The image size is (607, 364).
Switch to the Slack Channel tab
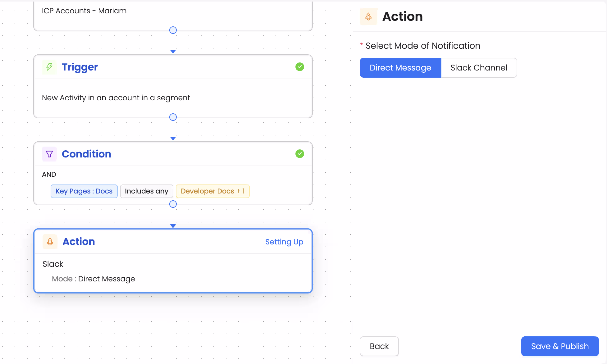point(479,68)
